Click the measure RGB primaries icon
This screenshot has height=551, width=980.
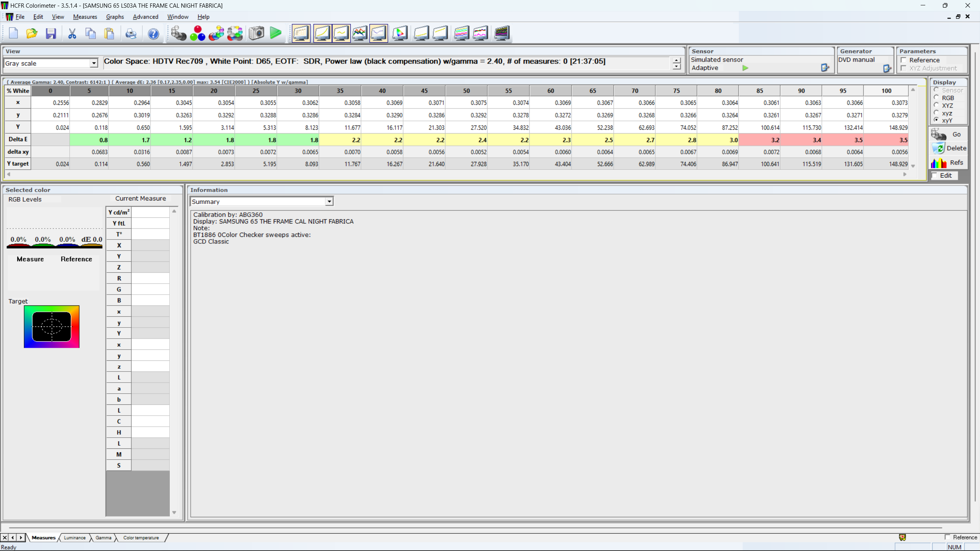click(198, 33)
